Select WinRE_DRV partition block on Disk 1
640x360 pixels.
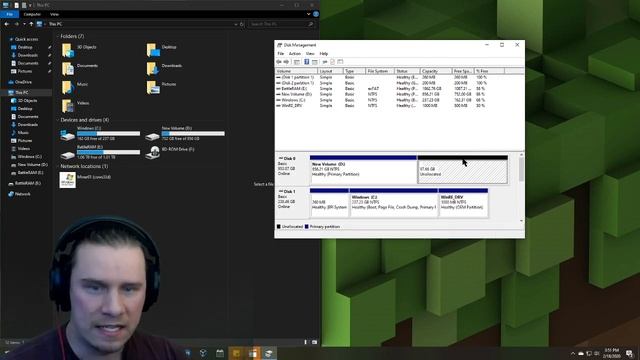tap(463, 203)
